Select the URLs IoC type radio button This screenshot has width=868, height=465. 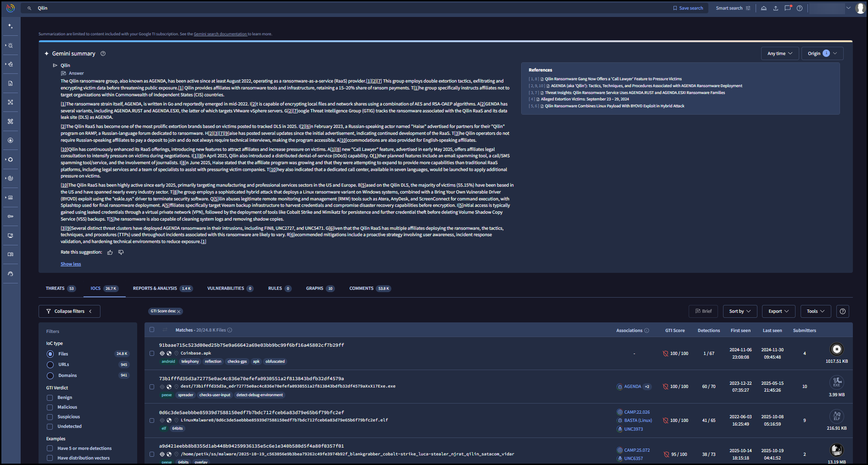point(50,365)
